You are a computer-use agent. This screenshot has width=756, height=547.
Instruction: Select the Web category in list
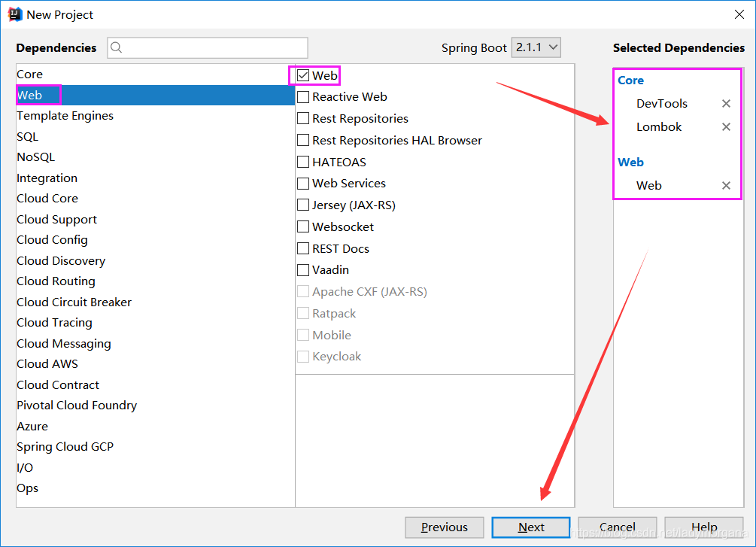[155, 95]
